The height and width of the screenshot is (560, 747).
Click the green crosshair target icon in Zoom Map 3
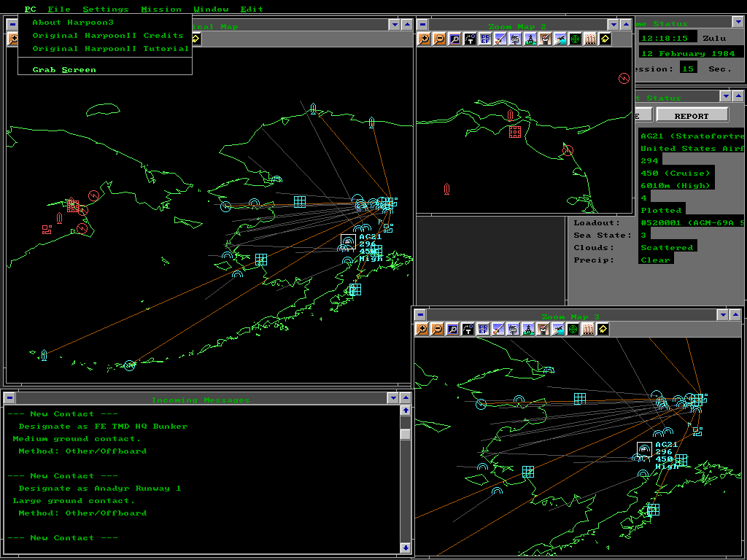tap(573, 329)
